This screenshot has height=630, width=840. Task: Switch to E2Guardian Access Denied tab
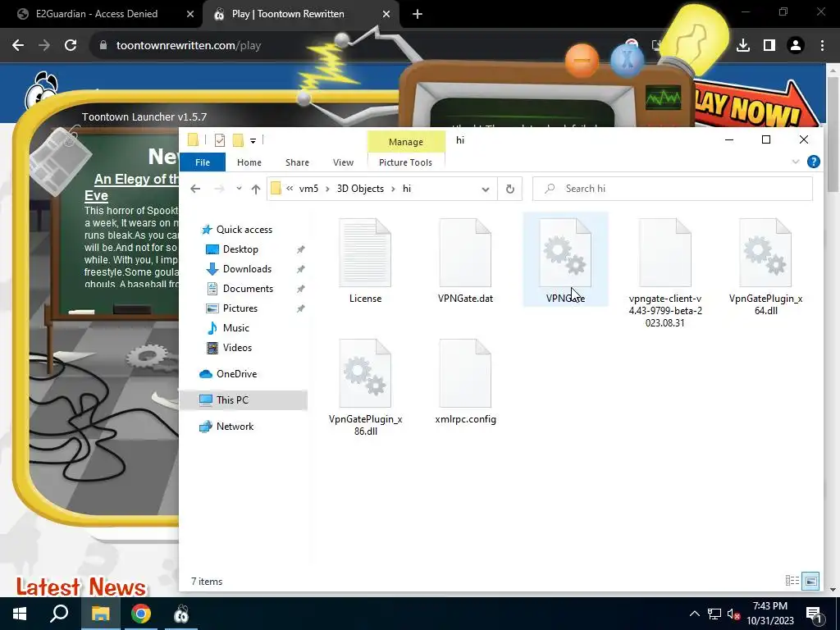click(97, 14)
